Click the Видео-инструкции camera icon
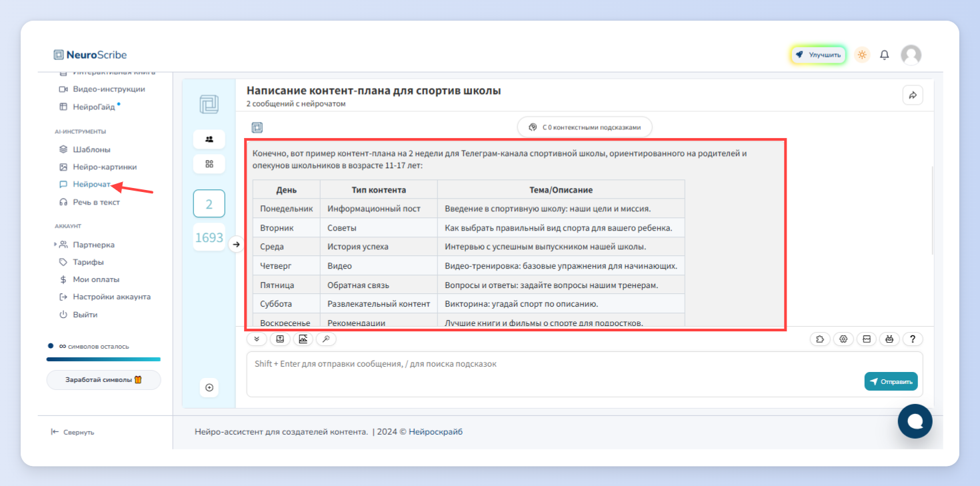The image size is (980, 486). click(x=63, y=89)
